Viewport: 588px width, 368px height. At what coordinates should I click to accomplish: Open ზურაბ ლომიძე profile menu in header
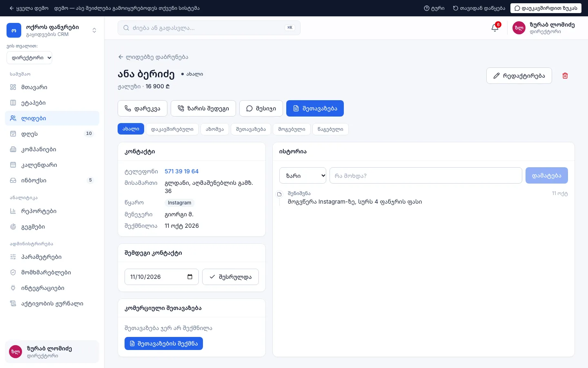(x=543, y=28)
